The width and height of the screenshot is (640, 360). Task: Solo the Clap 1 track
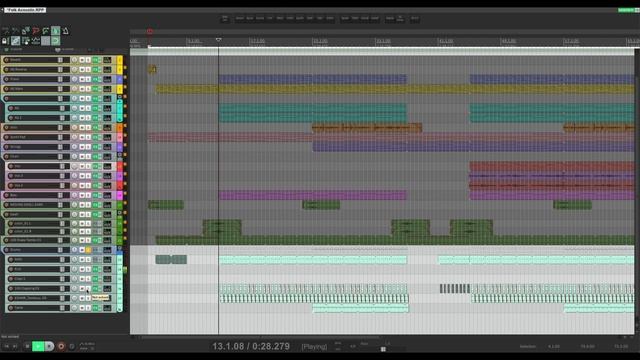(88, 279)
